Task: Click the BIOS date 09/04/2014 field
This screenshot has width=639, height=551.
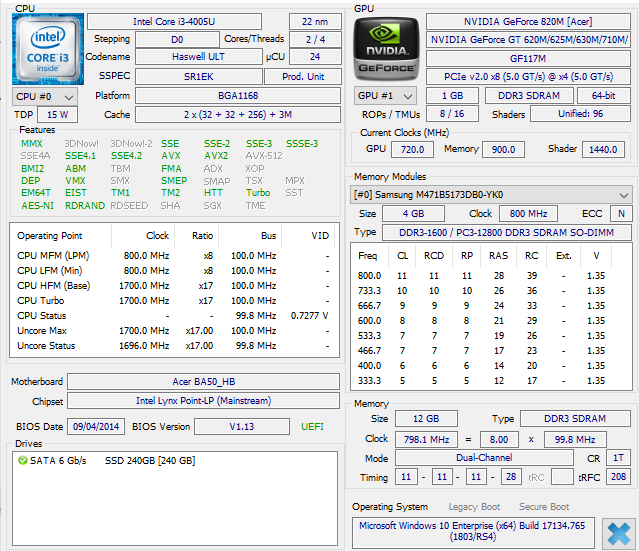Action: 96,427
